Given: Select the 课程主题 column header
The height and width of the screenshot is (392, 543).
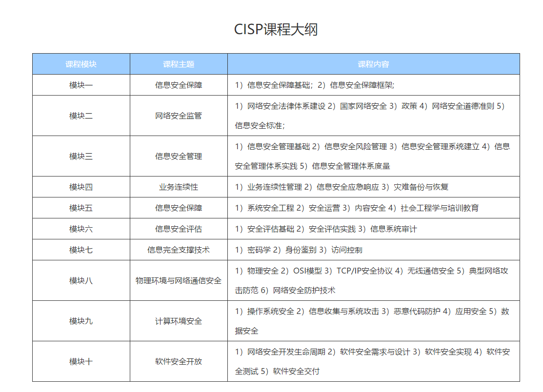Looking at the screenshot, I should 179,64.
